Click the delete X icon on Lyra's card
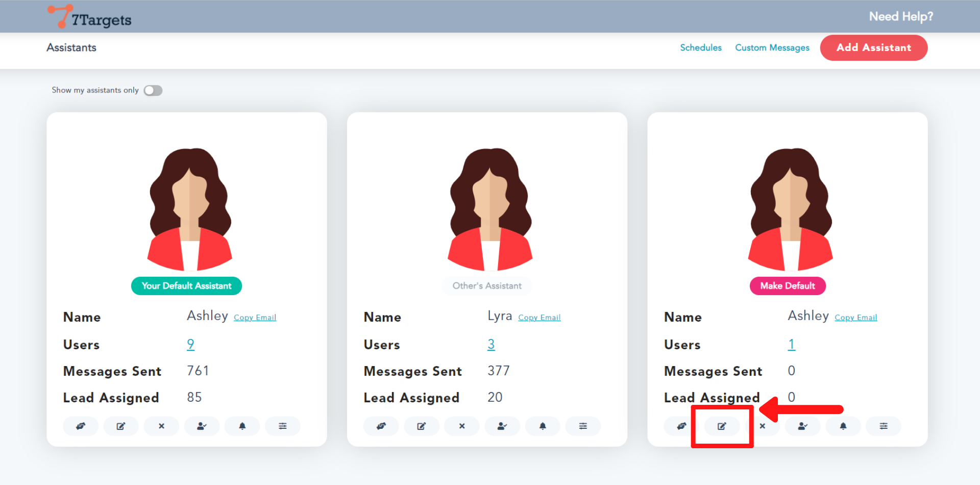The width and height of the screenshot is (980, 485). [x=461, y=426]
